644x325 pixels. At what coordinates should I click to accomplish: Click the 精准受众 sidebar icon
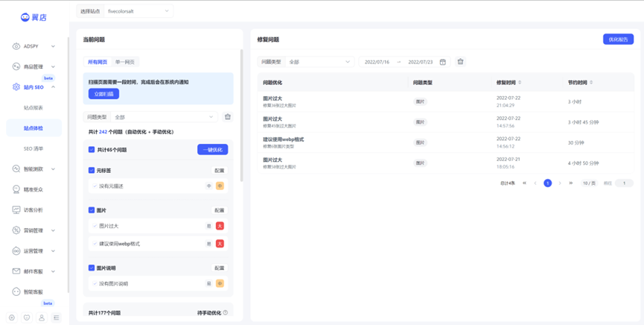pyautogui.click(x=16, y=189)
